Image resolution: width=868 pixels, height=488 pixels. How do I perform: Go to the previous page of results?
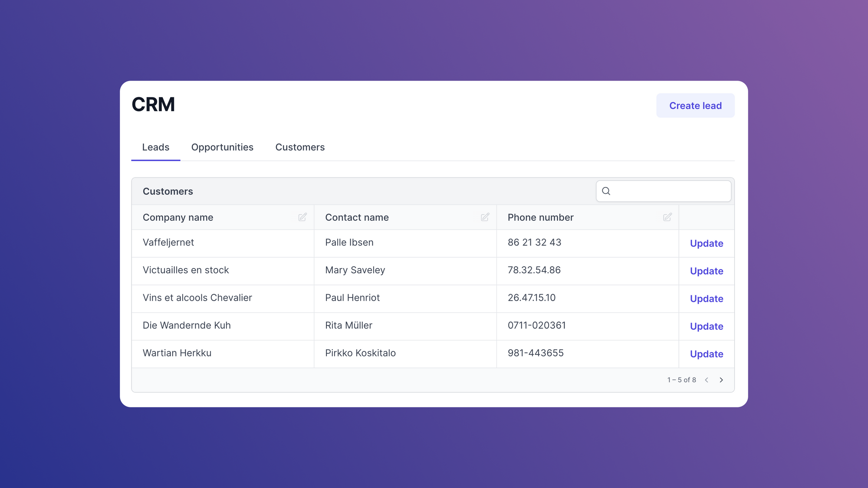click(707, 380)
